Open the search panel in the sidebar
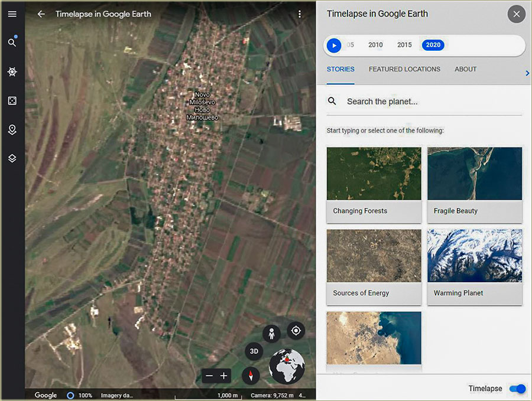The width and height of the screenshot is (532, 401). tap(12, 42)
